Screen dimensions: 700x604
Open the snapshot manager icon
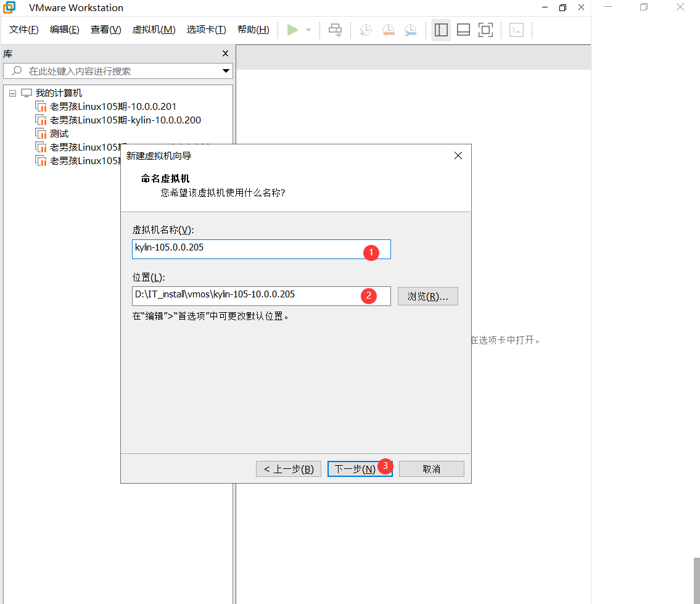click(410, 30)
